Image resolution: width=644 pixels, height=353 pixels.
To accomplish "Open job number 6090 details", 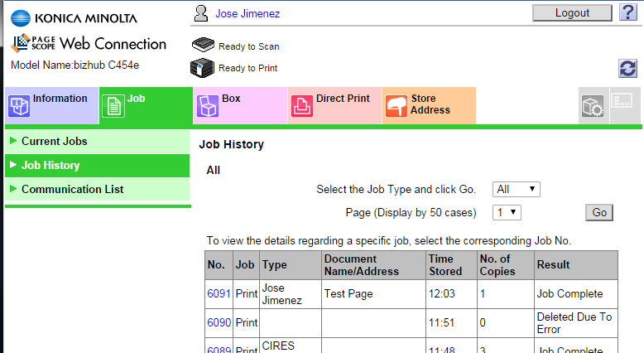I will [219, 322].
